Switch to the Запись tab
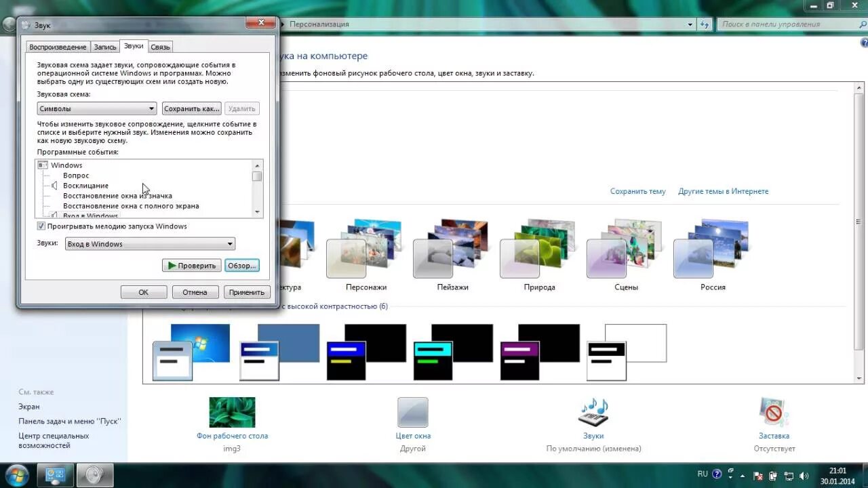This screenshot has height=488, width=868. coord(105,47)
